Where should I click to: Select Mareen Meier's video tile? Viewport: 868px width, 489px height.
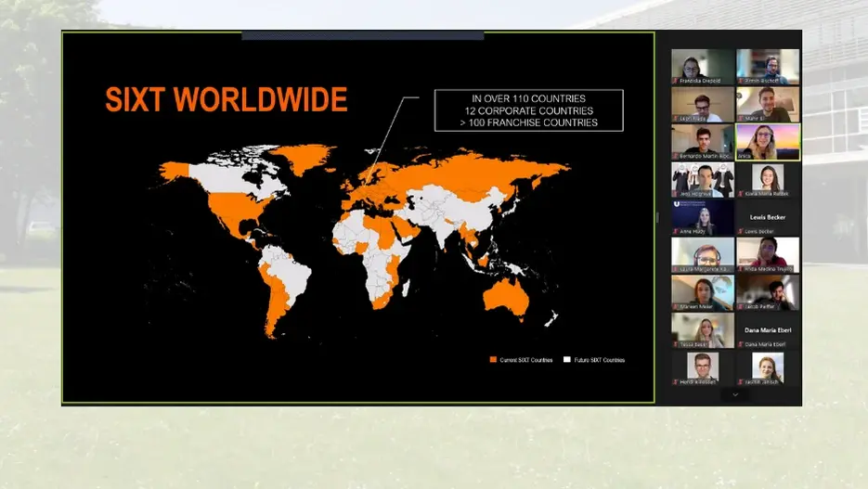[703, 292]
